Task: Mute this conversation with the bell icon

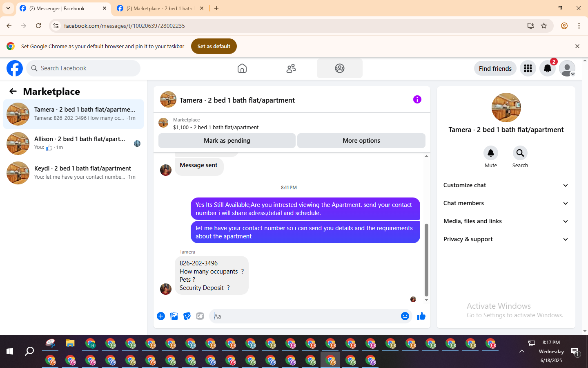Action: coord(491,153)
